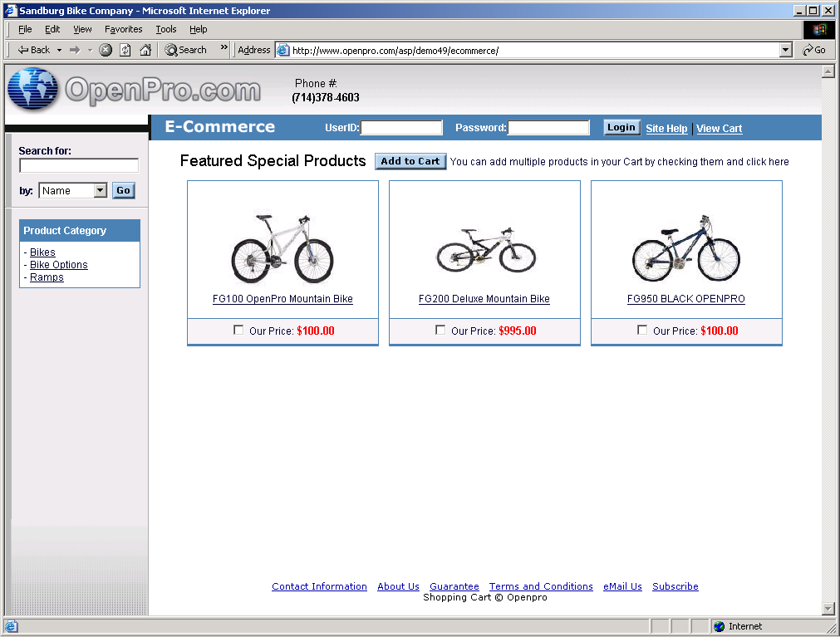Viewport: 840px width, 637px height.
Task: Open the toolbar Search button
Action: (x=185, y=50)
